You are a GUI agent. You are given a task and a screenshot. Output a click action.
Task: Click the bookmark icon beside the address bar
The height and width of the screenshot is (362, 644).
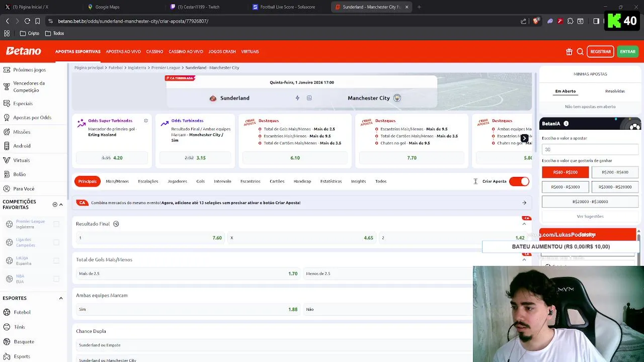tap(37, 21)
